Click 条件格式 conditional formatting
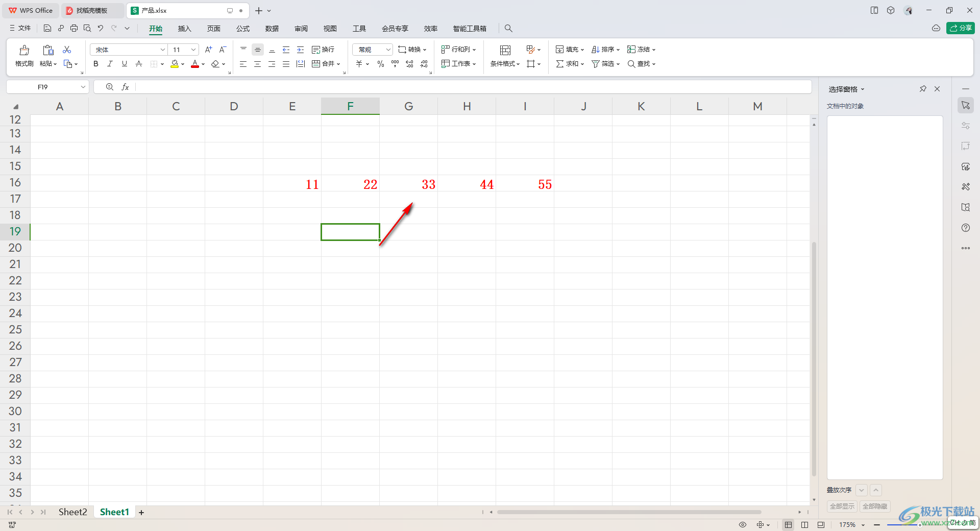Viewport: 980px width, 531px height. point(505,64)
